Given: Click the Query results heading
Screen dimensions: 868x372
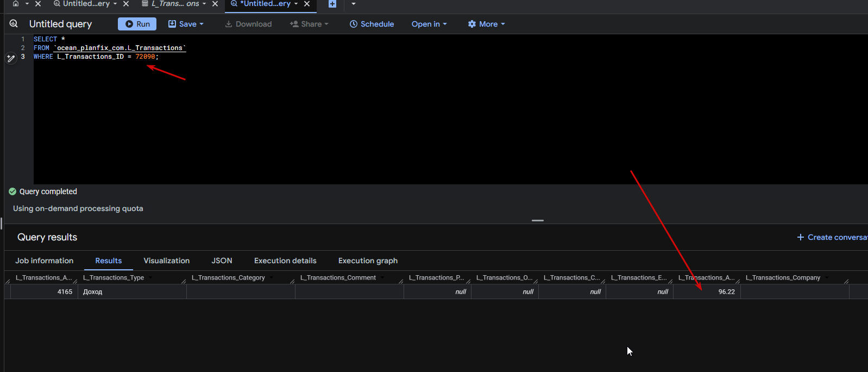Looking at the screenshot, I should [47, 237].
